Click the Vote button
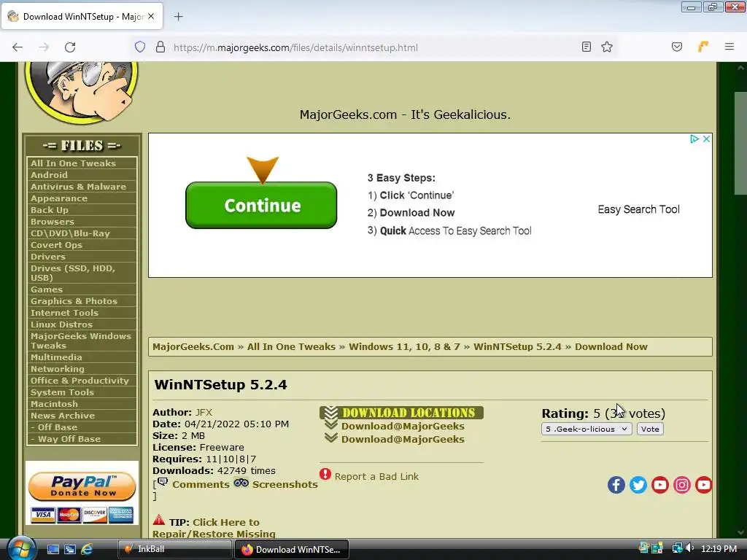 point(650,429)
